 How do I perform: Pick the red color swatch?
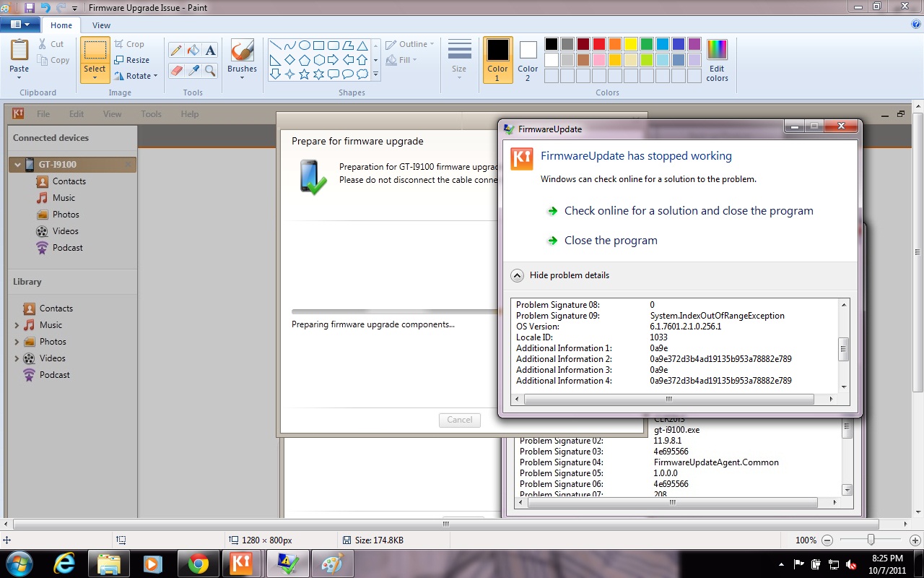coord(599,44)
